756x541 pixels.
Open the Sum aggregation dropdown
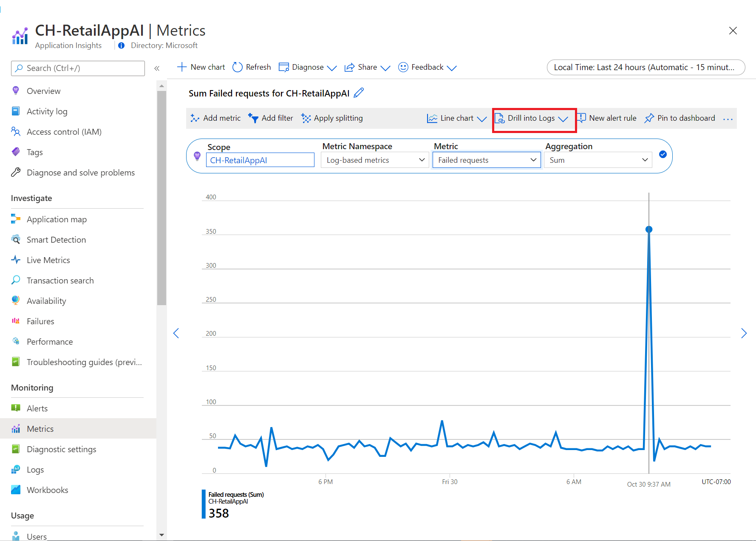597,160
